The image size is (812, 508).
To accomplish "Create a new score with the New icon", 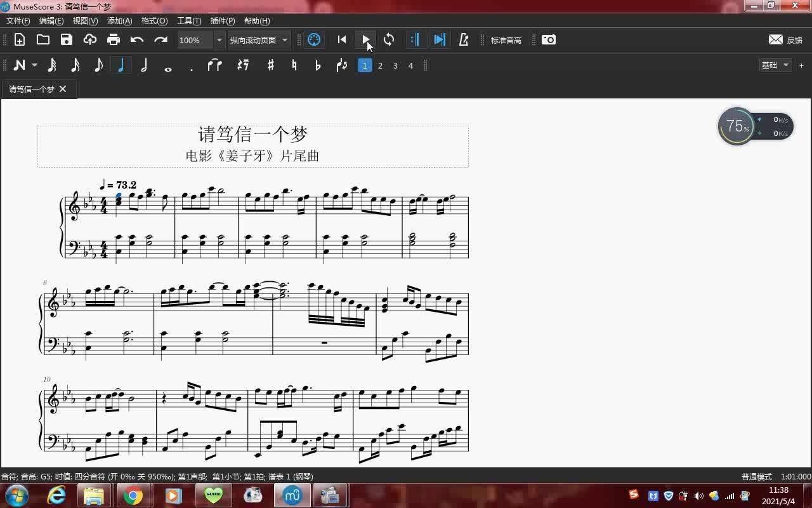I will tap(20, 40).
